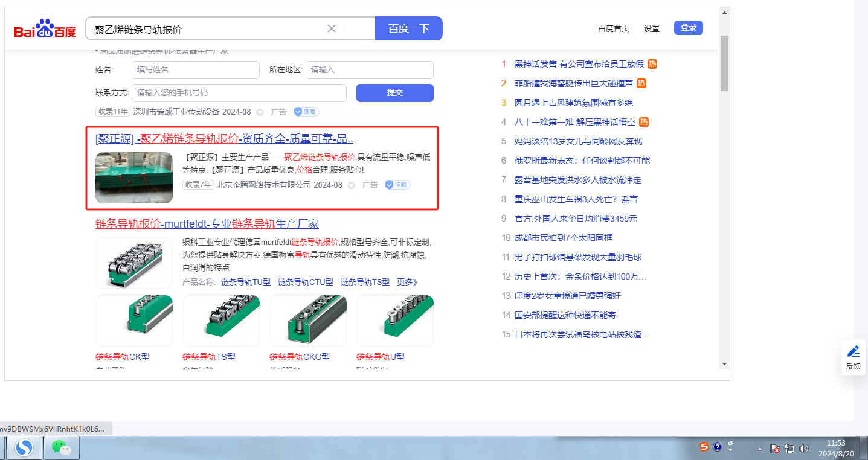Open hot search 官方:外国人来华日均消费3459元
868x460 pixels.
[576, 219]
